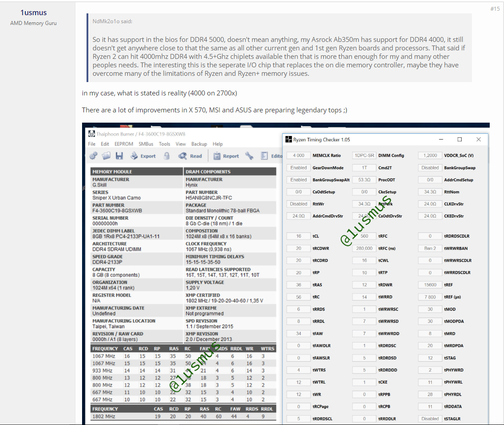Click the tRCDWR value field
The width and height of the screenshot is (504, 425).
(x=298, y=248)
